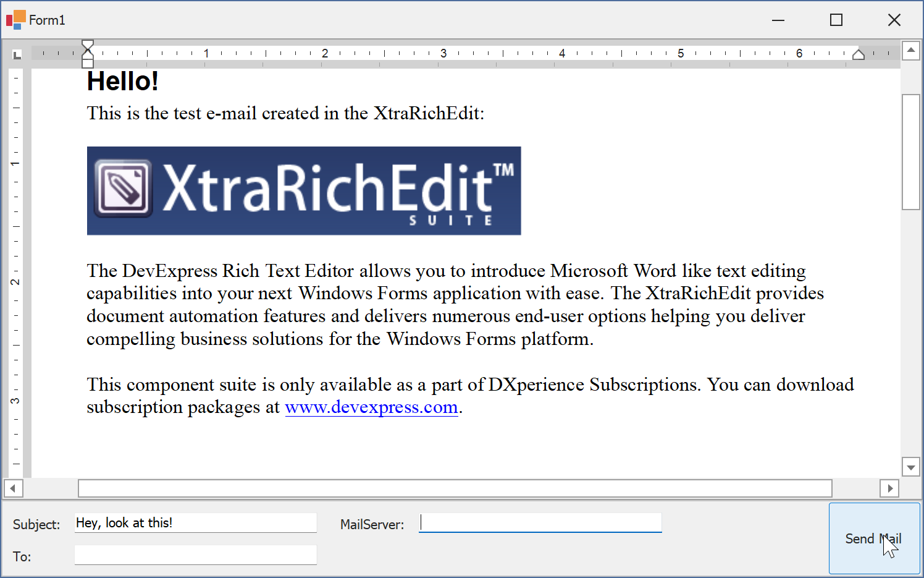This screenshot has height=578, width=924.
Task: Open the www.devexpress.com hyperlink
Action: [371, 407]
